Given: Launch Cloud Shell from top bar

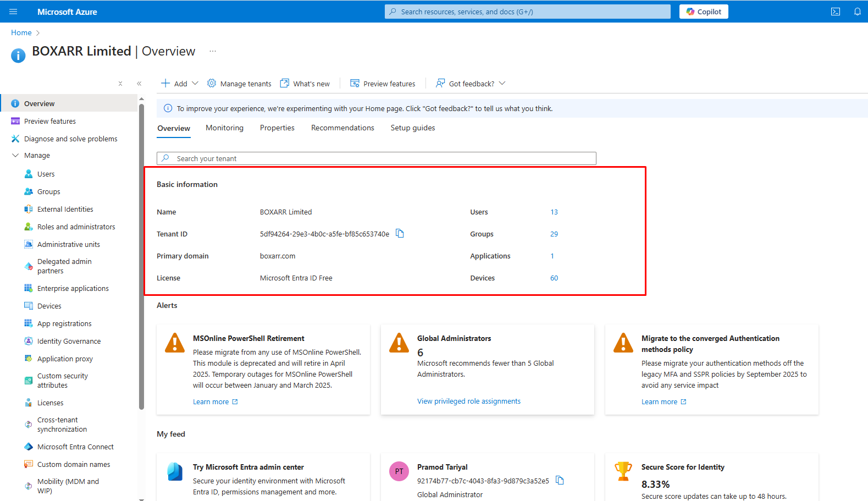Looking at the screenshot, I should [836, 12].
